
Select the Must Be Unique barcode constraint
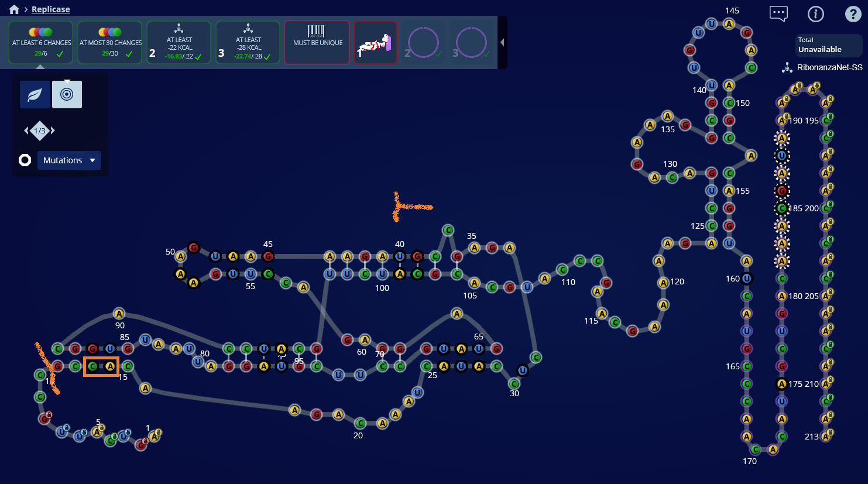coord(317,43)
